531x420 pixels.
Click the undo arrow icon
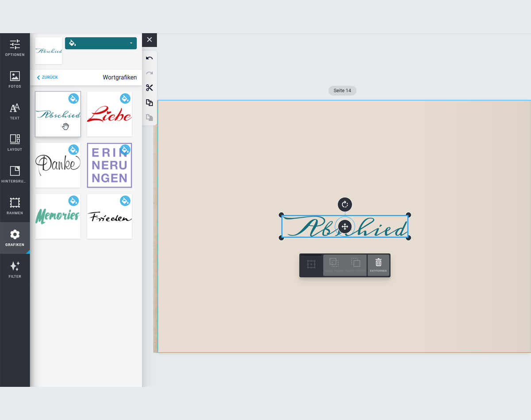point(150,58)
